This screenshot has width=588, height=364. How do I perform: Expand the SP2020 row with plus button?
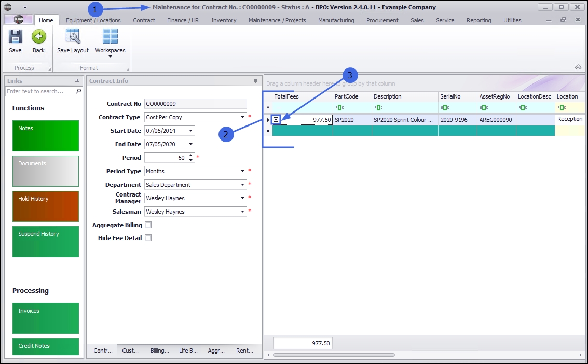pos(276,120)
